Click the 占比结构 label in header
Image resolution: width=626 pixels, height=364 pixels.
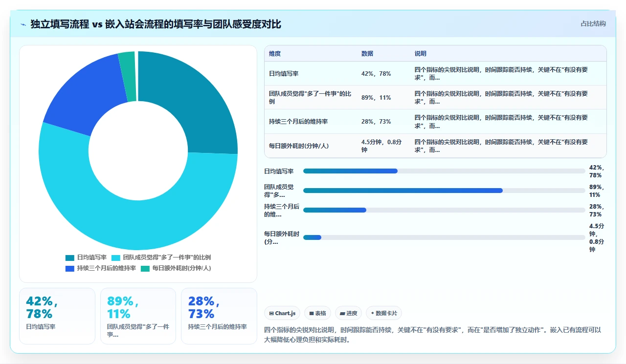(593, 23)
